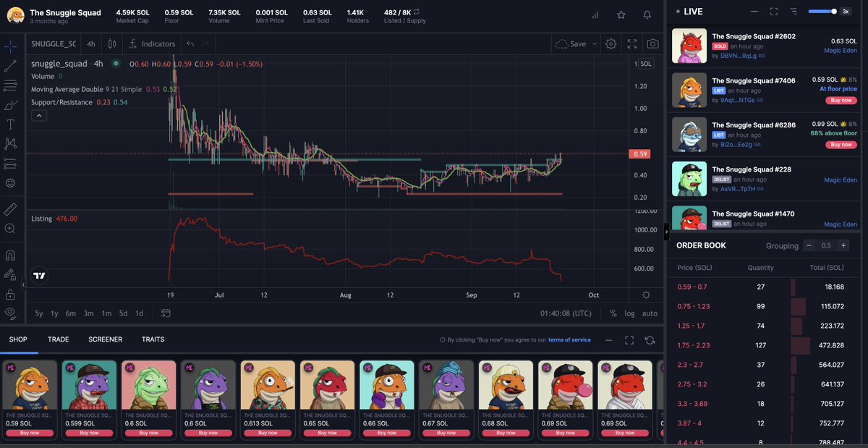Set chart range to 1d

(x=140, y=313)
